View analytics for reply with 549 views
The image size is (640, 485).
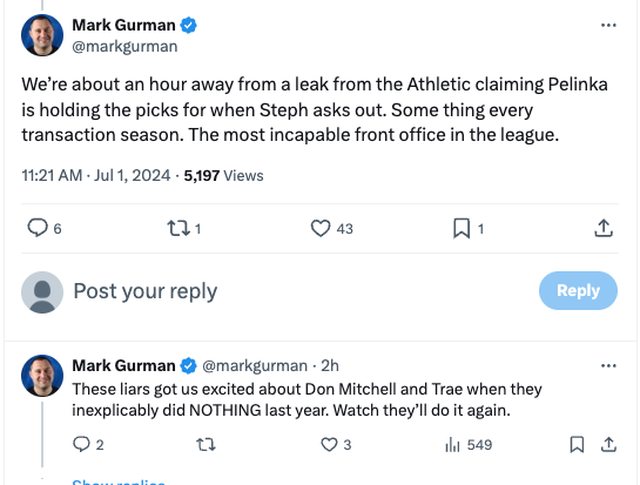pos(453,444)
